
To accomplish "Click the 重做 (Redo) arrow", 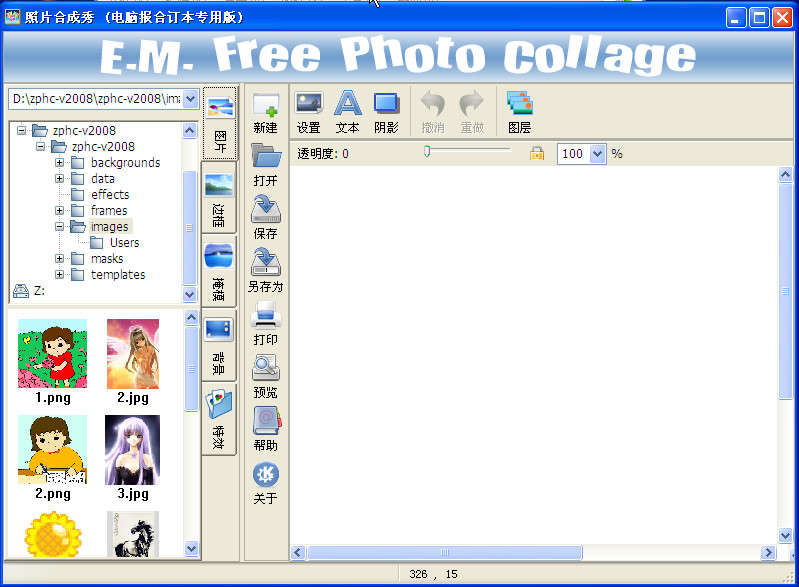I will point(472,103).
